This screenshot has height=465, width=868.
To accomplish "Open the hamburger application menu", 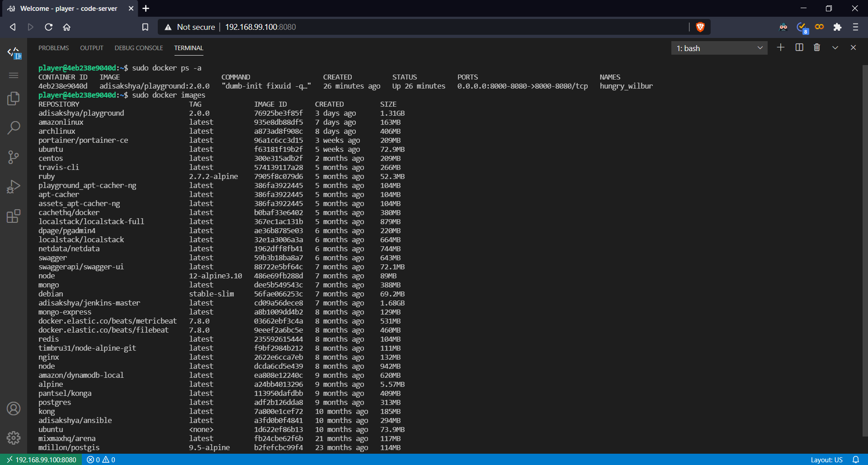I will coord(14,75).
